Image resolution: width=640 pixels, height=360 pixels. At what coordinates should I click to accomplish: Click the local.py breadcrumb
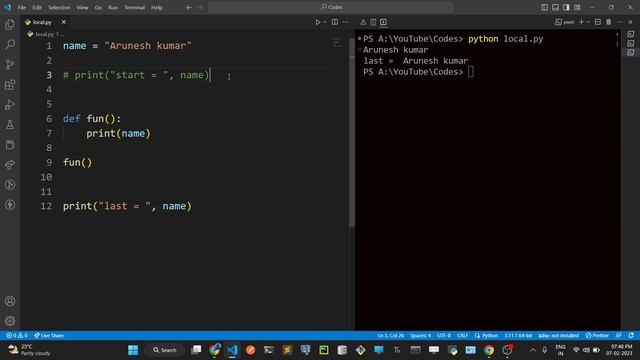[44, 34]
